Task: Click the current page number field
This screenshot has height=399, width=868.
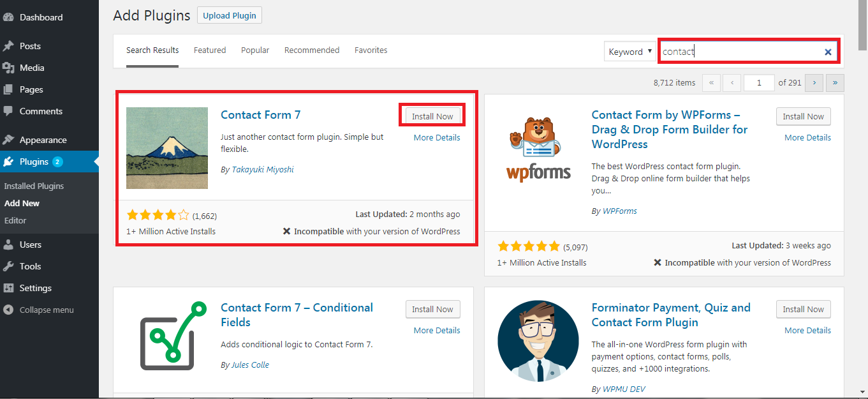Action: click(759, 82)
